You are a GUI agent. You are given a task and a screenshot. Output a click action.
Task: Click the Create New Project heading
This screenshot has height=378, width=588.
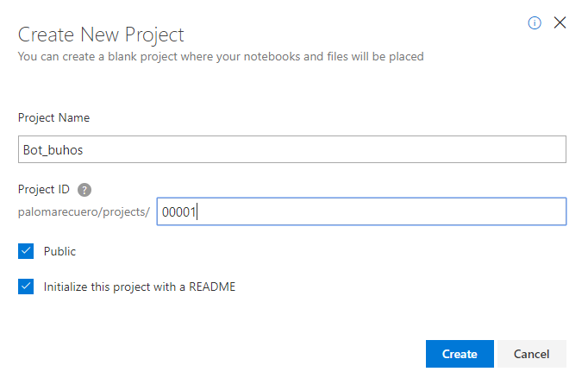[x=101, y=35]
